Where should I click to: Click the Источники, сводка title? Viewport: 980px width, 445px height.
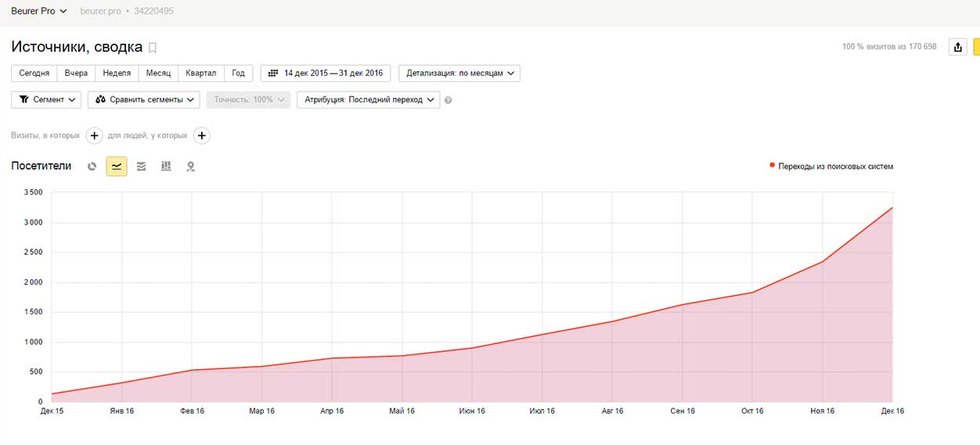coord(77,47)
